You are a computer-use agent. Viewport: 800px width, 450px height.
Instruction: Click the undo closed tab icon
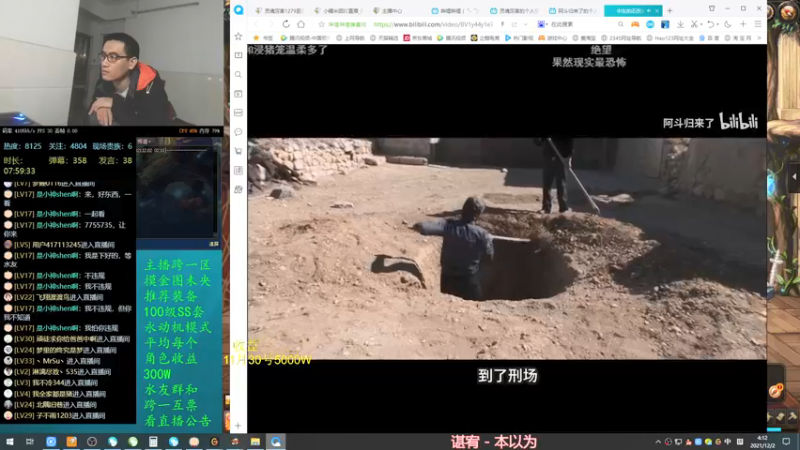[710, 24]
